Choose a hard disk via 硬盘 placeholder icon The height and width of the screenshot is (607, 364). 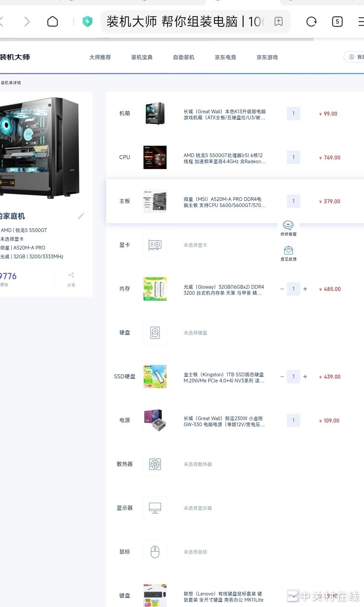pyautogui.click(x=155, y=333)
